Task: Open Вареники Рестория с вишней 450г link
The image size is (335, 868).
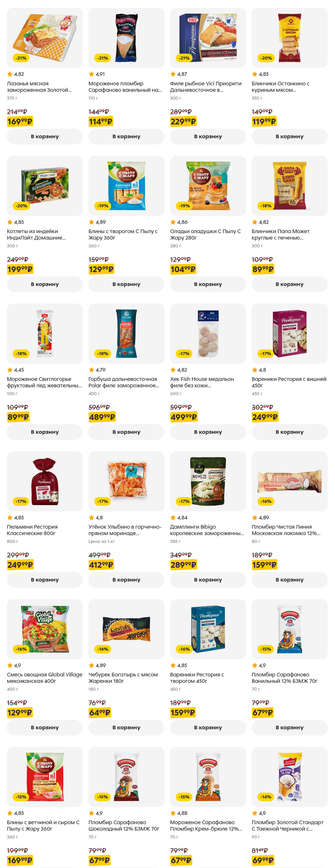Action: point(289,382)
